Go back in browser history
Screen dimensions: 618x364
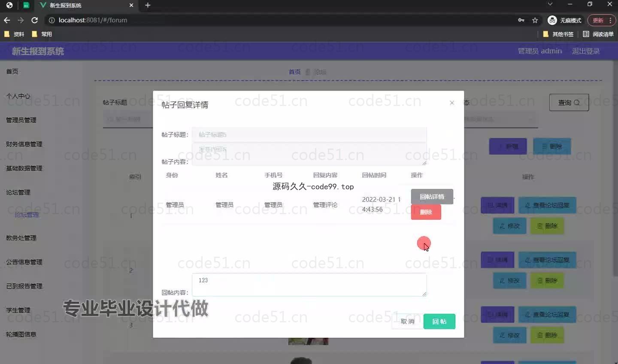(x=7, y=20)
